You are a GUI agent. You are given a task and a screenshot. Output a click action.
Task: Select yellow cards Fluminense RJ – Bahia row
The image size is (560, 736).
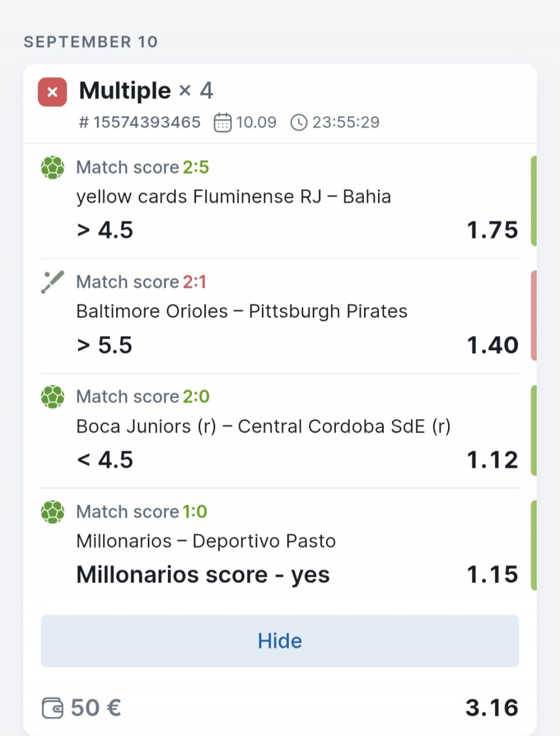(233, 197)
